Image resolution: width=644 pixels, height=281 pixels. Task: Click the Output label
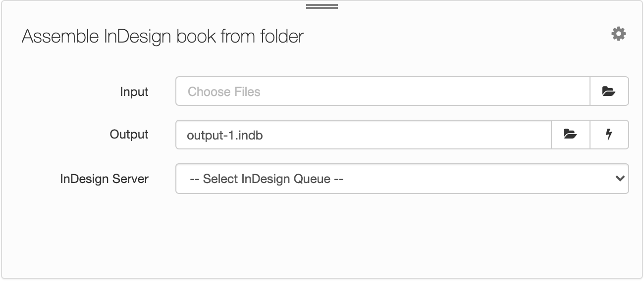pyautogui.click(x=129, y=135)
